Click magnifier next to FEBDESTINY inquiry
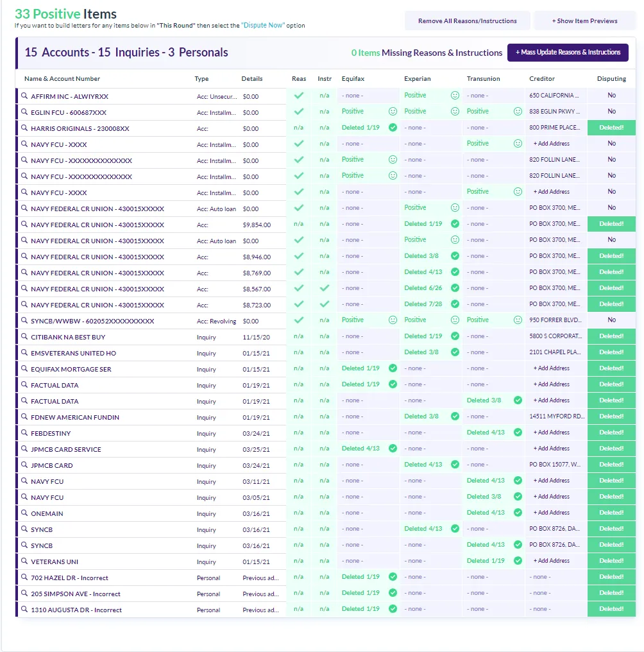This screenshot has width=644, height=652. tap(24, 433)
